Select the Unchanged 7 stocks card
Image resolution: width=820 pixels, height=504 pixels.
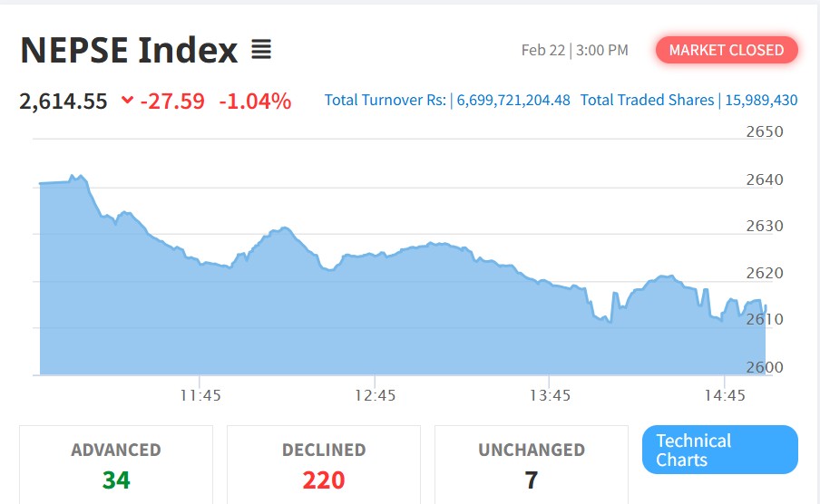(532, 464)
